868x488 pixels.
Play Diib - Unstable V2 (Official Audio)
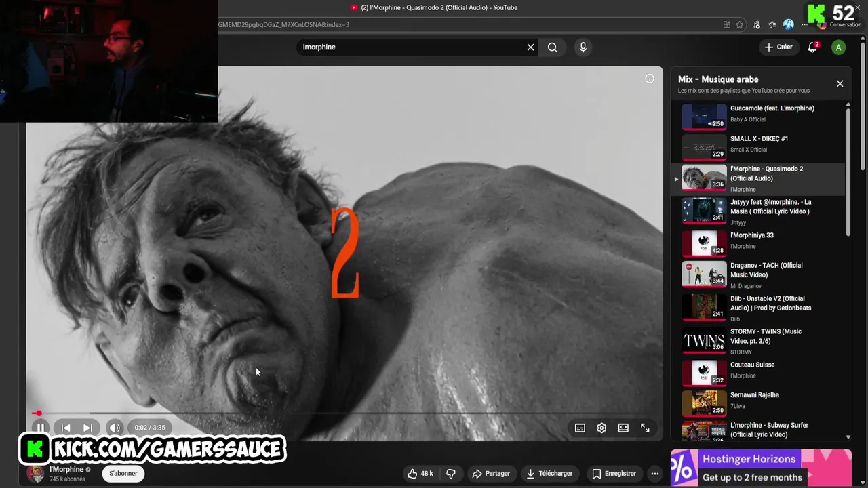(x=770, y=303)
